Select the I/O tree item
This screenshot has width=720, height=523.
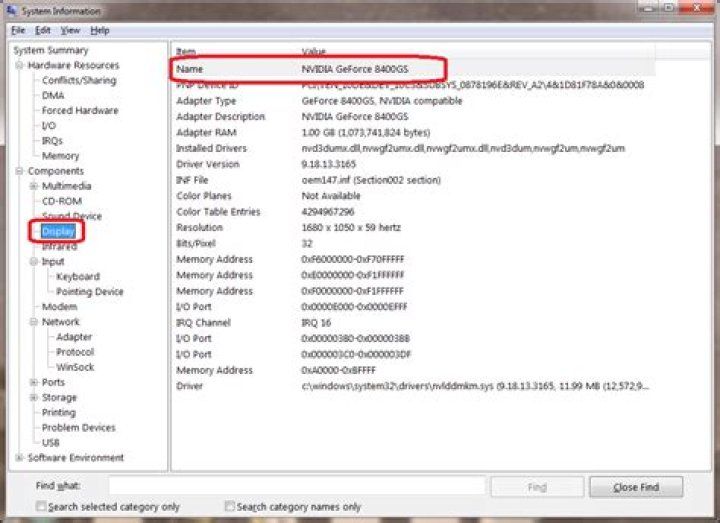click(49, 125)
